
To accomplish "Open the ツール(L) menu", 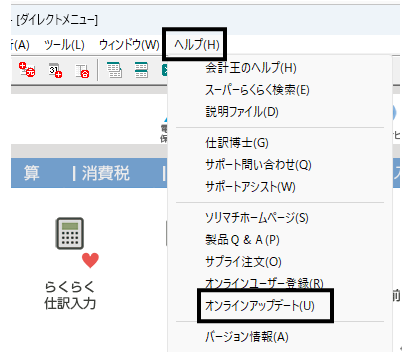I will click(64, 45).
